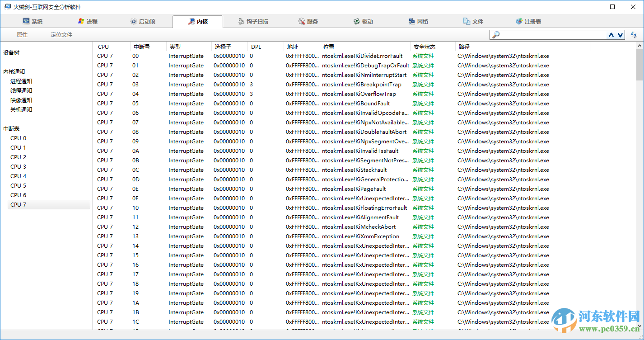The width and height of the screenshot is (644, 340).
Task: Select 关机通知 in the sidebar
Action: pyautogui.click(x=21, y=109)
